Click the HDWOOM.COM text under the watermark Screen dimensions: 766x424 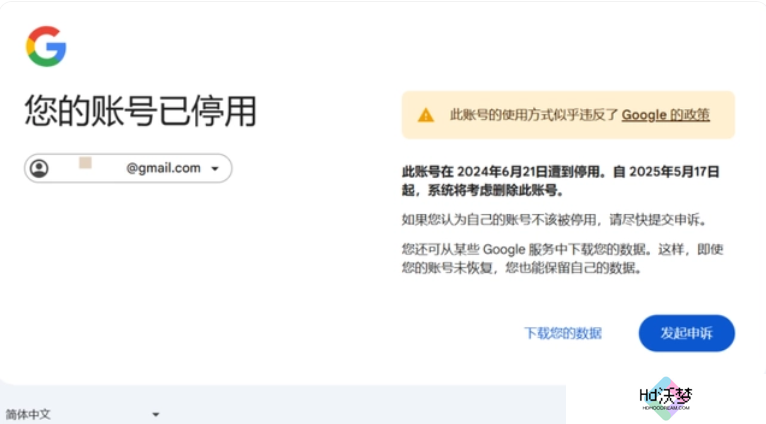tap(665, 409)
